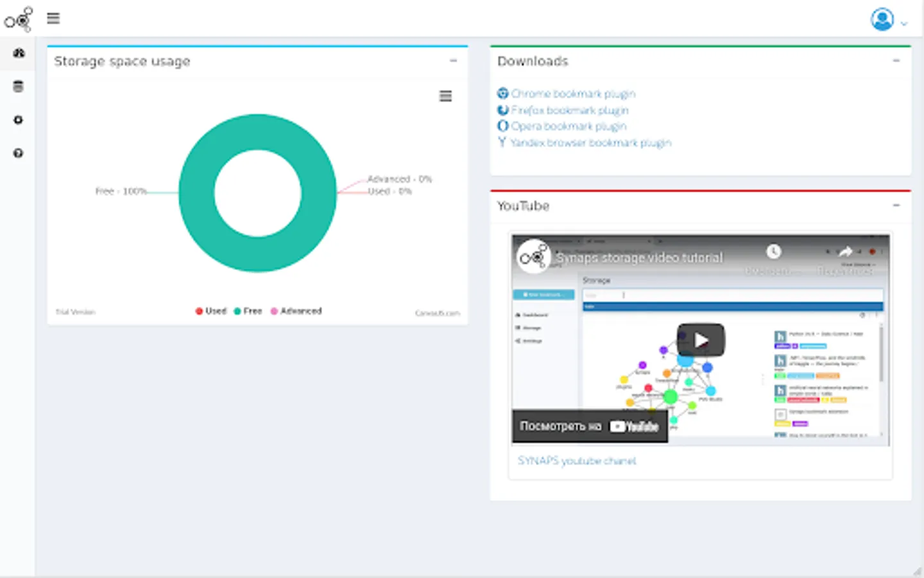Click the Opera browser icon
924x578 pixels.
click(503, 127)
